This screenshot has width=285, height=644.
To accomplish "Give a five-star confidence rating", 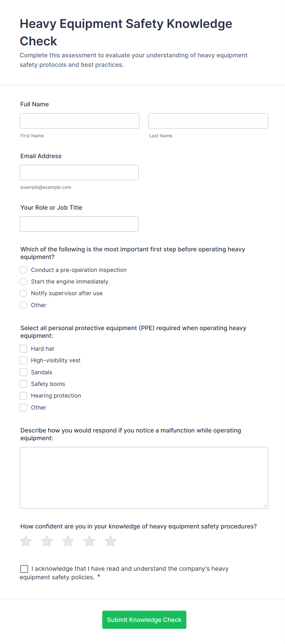I will [x=110, y=541].
